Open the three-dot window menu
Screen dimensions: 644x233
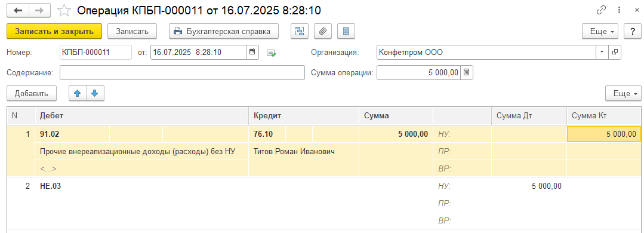pyautogui.click(x=618, y=10)
